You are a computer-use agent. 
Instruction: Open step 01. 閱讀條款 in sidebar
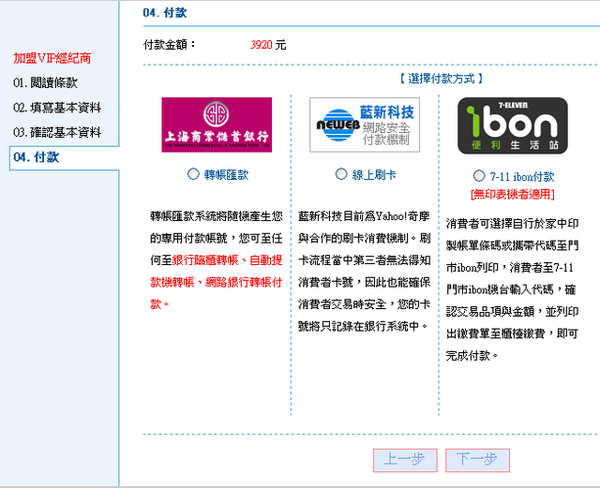45,83
